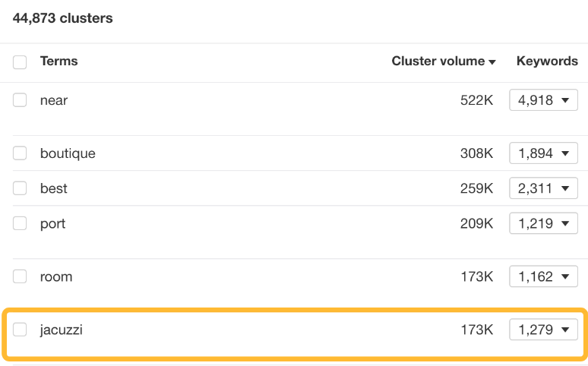Click the Terms column header
The height and width of the screenshot is (366, 588).
(58, 62)
